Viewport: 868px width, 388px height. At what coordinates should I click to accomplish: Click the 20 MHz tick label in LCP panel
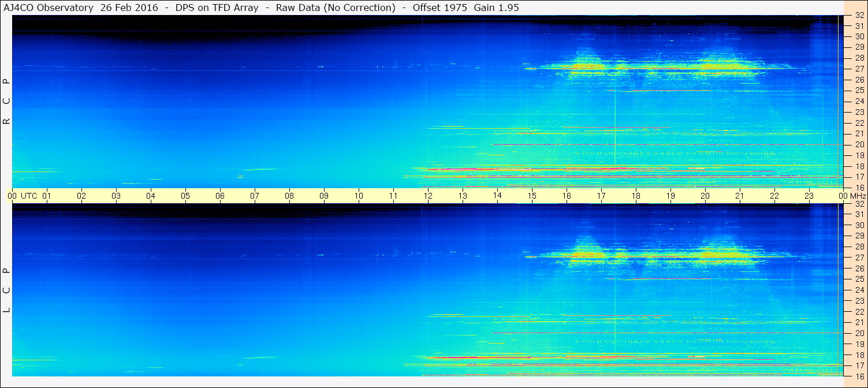[859, 333]
